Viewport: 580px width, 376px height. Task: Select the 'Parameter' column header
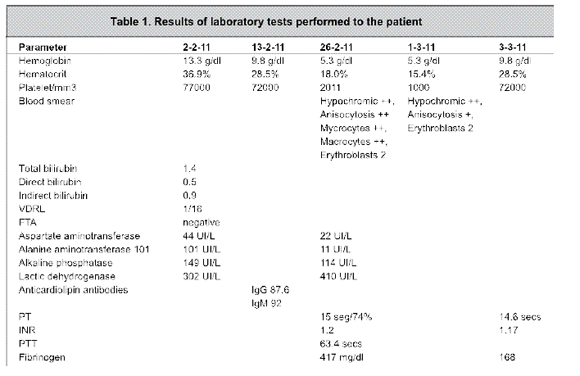(43, 47)
